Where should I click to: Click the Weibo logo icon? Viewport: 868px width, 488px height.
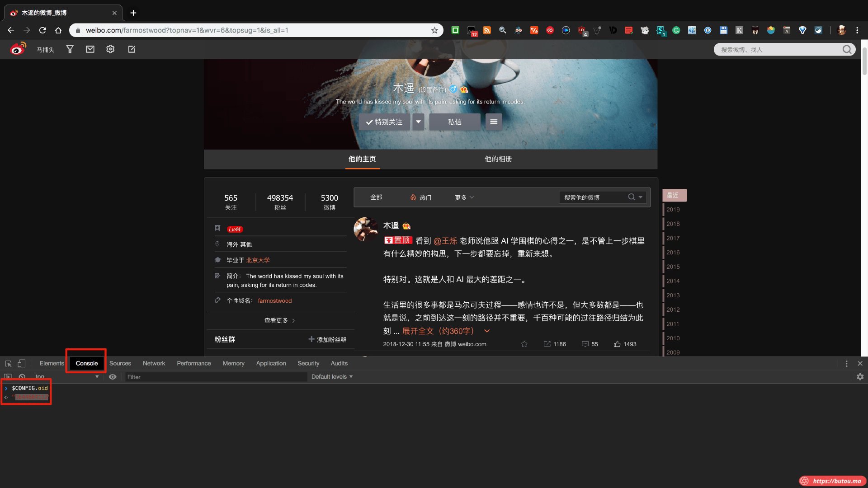[18, 49]
